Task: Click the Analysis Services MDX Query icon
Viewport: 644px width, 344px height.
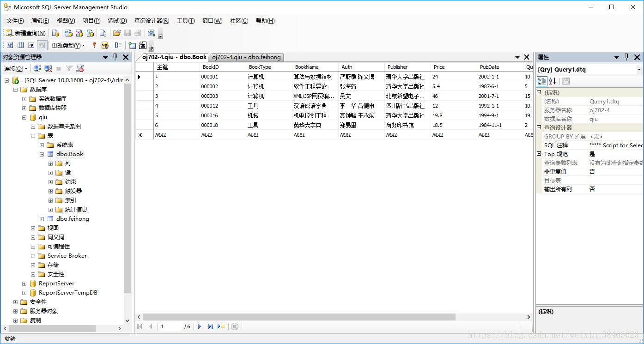Action: point(68,33)
